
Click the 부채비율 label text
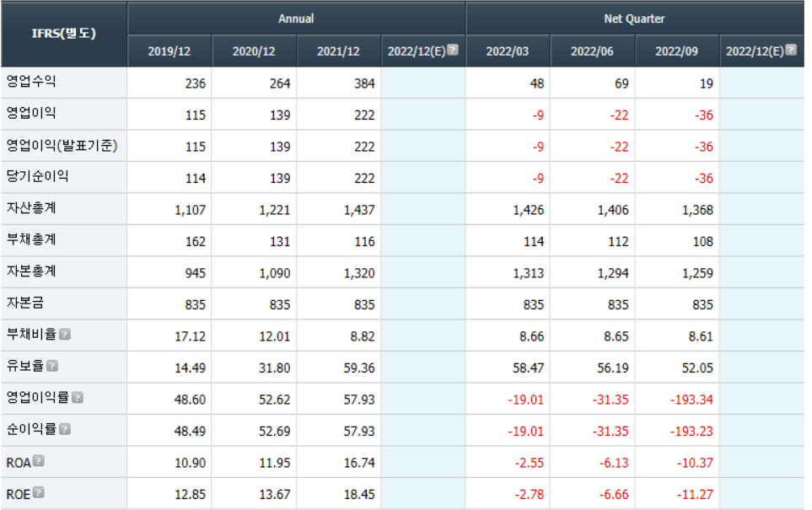tap(31, 334)
